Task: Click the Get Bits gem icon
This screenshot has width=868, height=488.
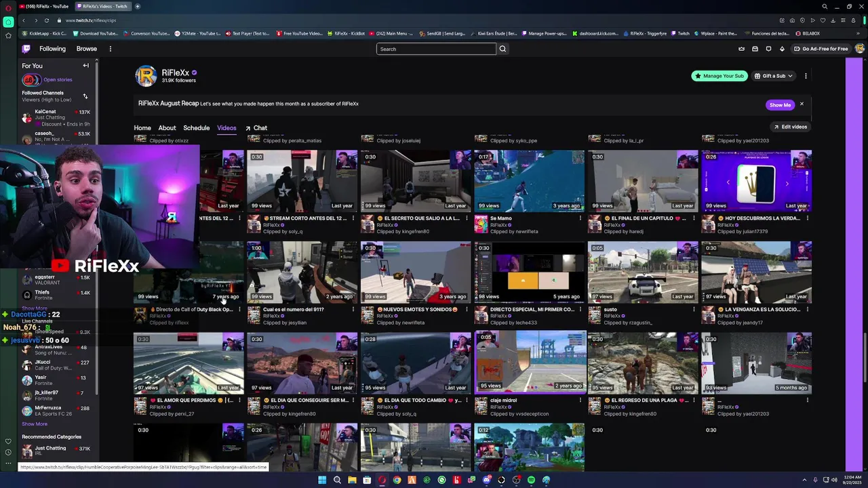Action: tap(782, 49)
